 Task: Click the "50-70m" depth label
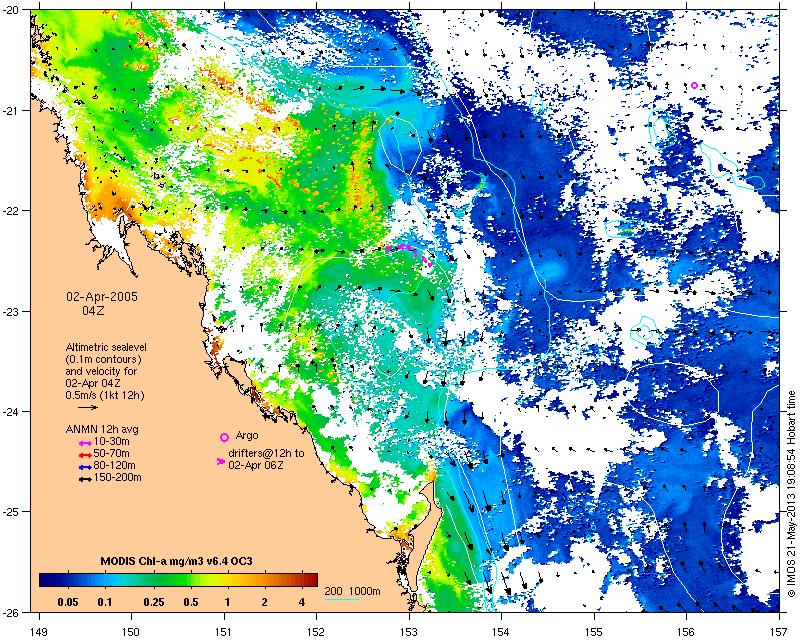coord(111,454)
